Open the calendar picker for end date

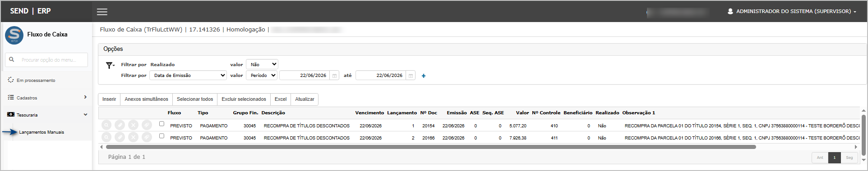pyautogui.click(x=411, y=76)
